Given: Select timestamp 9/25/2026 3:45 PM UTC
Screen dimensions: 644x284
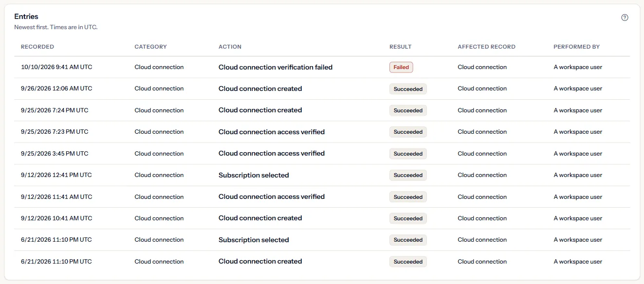Looking at the screenshot, I should point(55,154).
